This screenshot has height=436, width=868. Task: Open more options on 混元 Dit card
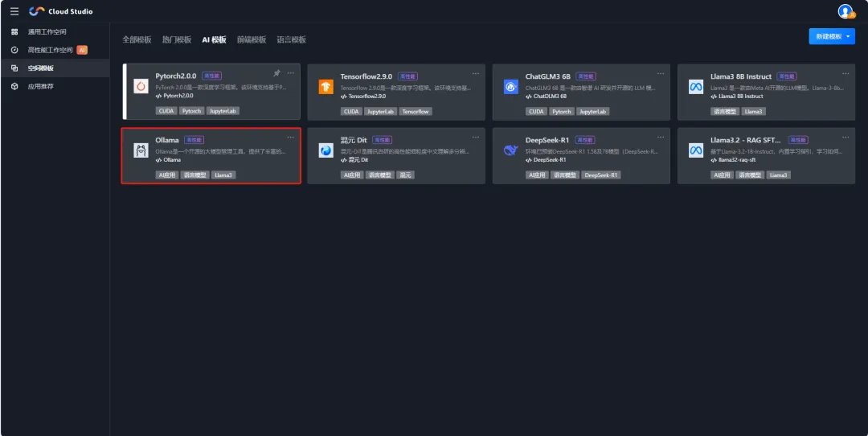[x=476, y=137]
